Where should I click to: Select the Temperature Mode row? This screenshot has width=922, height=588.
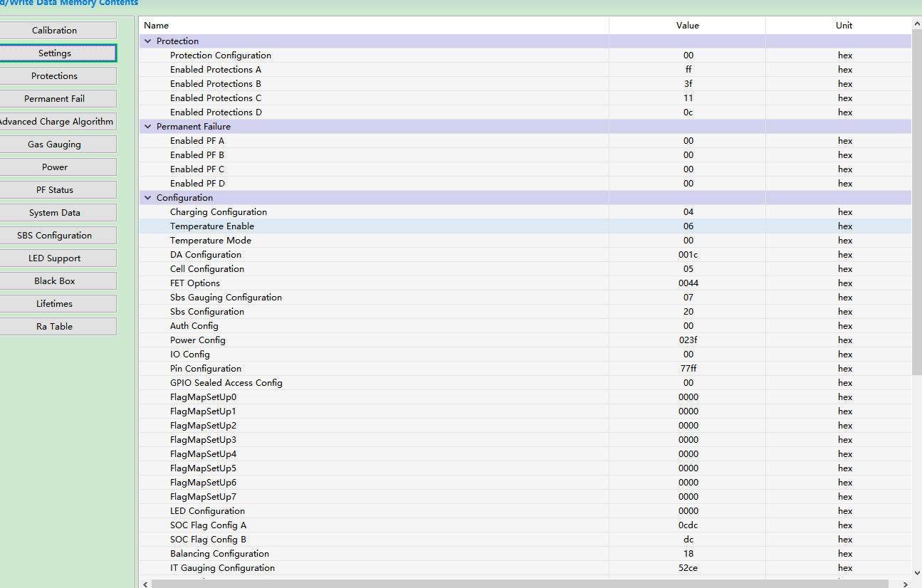(525, 241)
